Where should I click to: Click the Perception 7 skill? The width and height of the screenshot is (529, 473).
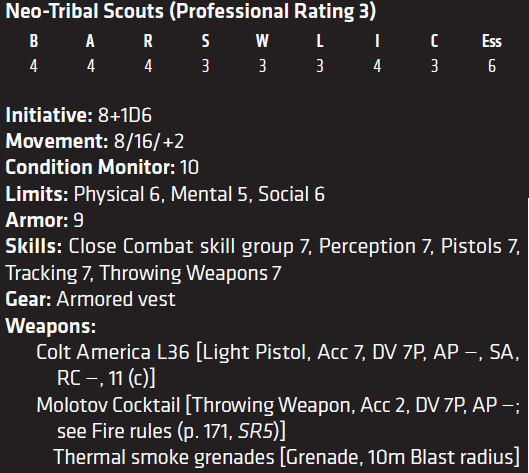pyautogui.click(x=375, y=247)
